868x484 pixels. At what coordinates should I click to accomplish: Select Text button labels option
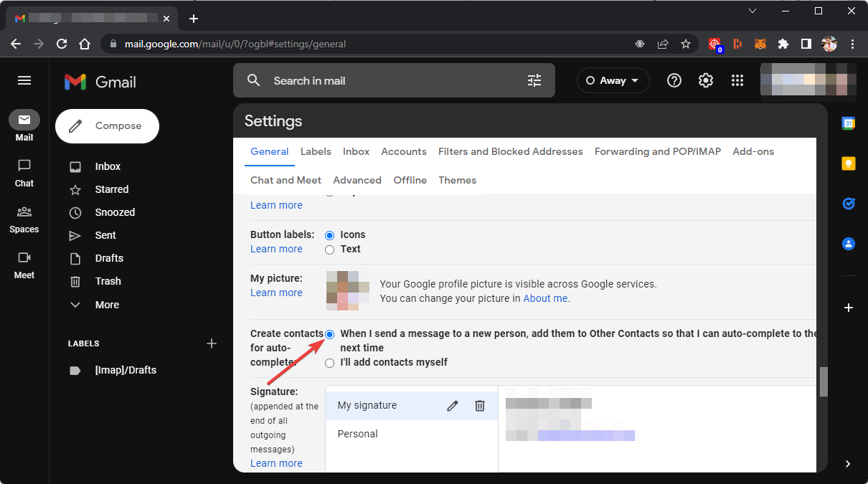[330, 250]
